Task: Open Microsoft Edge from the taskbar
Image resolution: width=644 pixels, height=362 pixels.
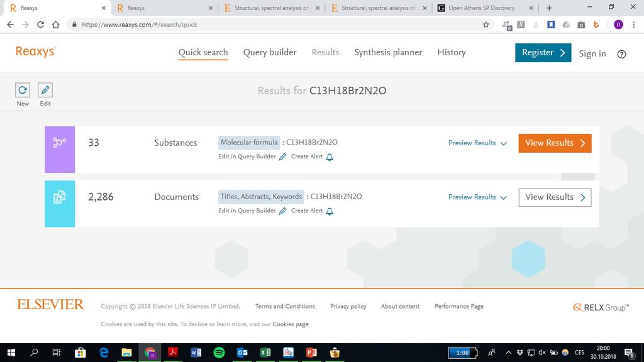Action: (x=104, y=353)
